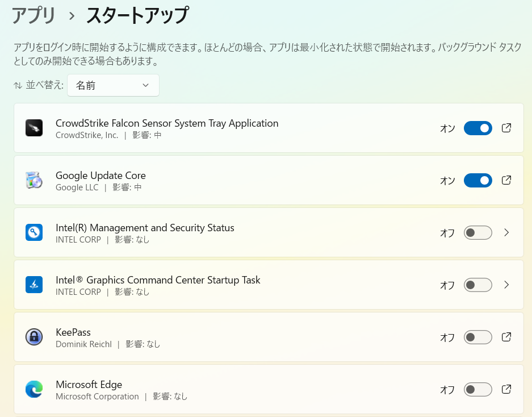
Task: Click the Intel Management and Security Status icon
Action: pos(34,232)
